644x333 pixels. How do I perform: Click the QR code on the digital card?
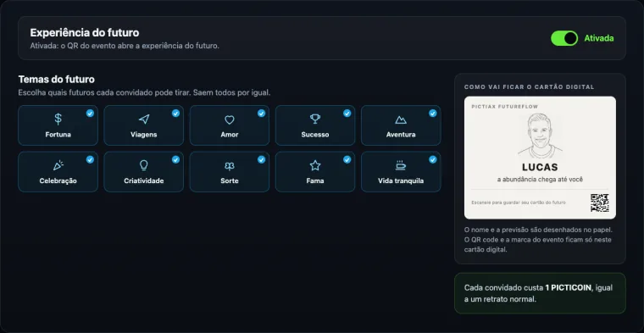click(x=600, y=203)
